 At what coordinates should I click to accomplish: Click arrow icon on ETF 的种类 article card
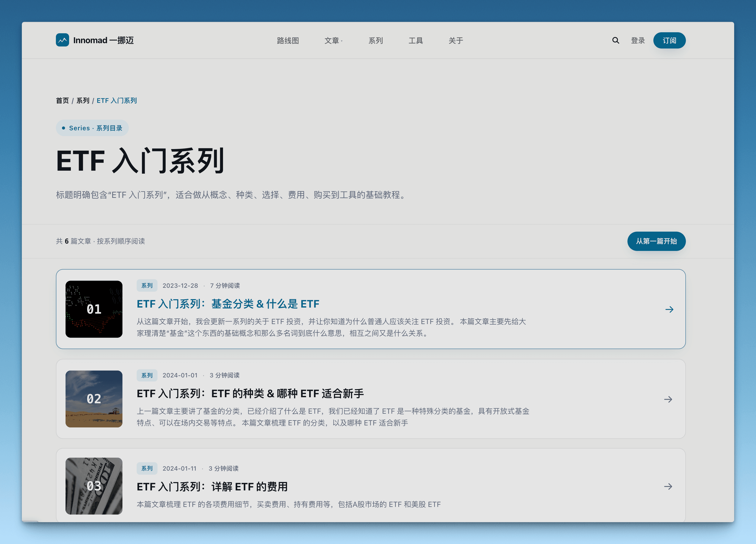[668, 399]
